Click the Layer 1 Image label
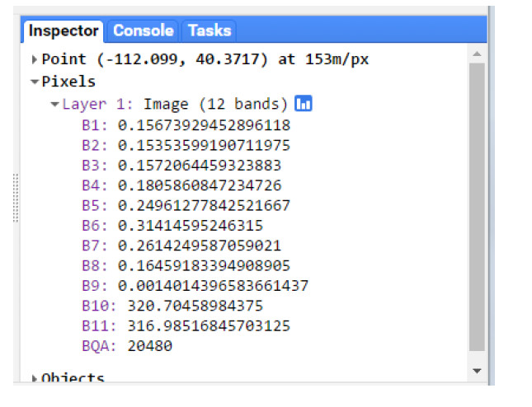 point(175,105)
